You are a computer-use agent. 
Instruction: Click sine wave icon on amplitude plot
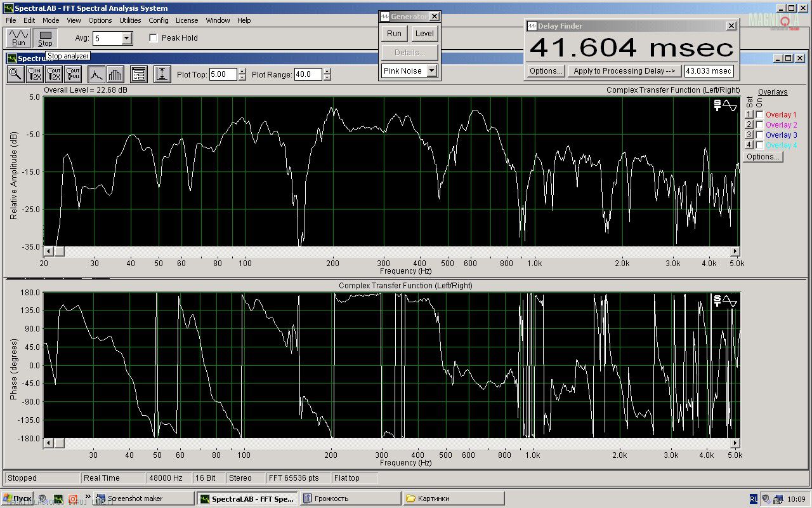pos(730,105)
